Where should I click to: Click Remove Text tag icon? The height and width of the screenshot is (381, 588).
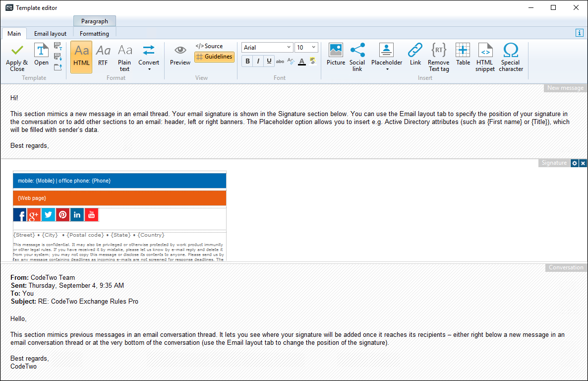439,58
